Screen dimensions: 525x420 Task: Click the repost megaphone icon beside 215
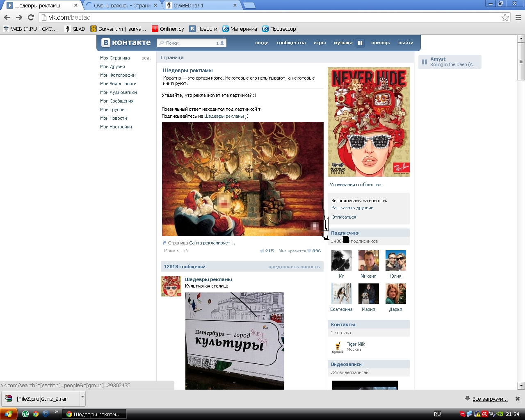click(262, 251)
